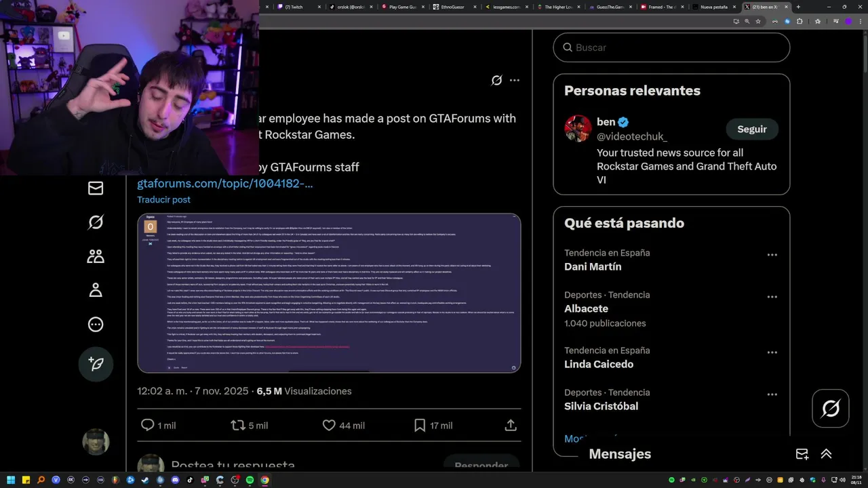The image size is (868, 488).
Task: Open TikTok from the taskbar
Action: click(x=191, y=480)
